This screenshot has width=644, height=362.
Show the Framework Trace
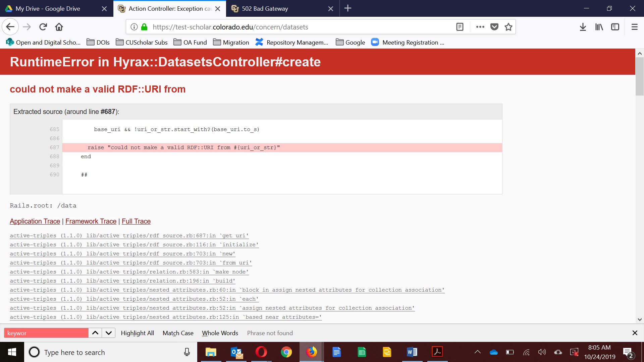tap(91, 221)
